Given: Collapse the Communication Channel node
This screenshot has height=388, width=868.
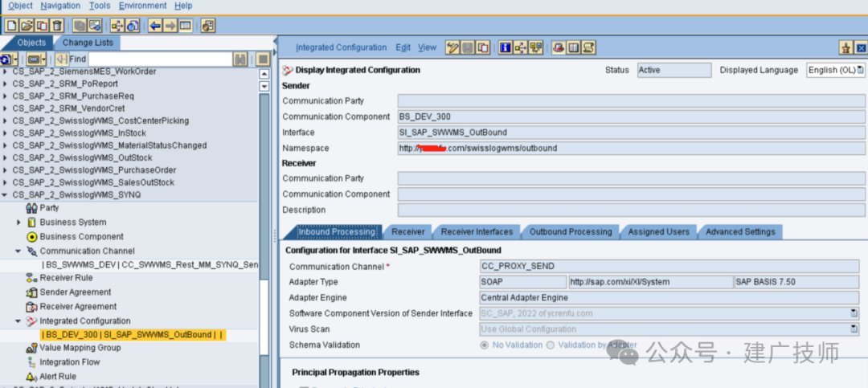Looking at the screenshot, I should tap(18, 251).
